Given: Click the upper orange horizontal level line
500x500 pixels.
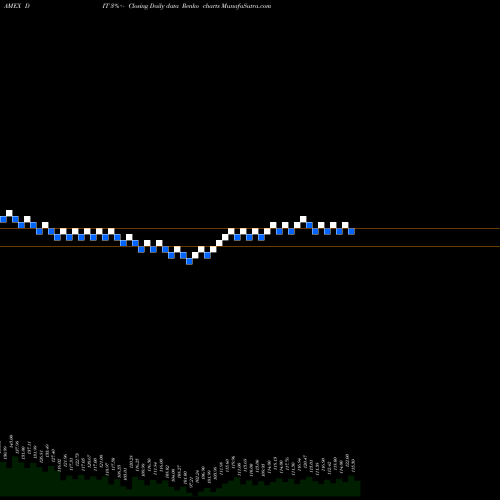Looking at the screenshot, I should pos(250,229).
